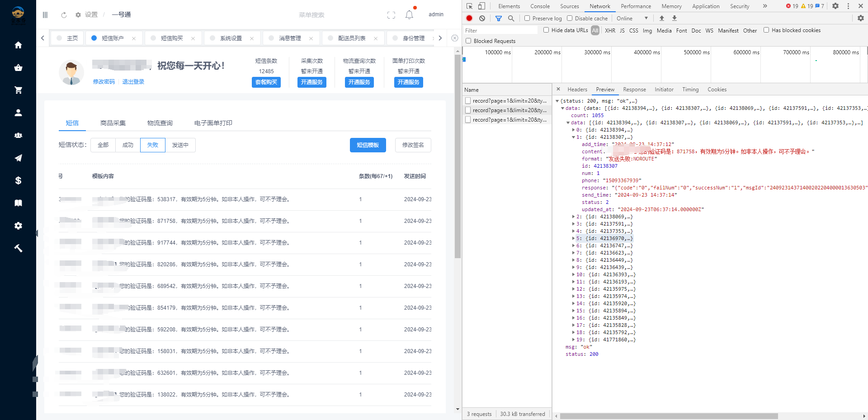Open the book sidebar icon

click(x=18, y=203)
